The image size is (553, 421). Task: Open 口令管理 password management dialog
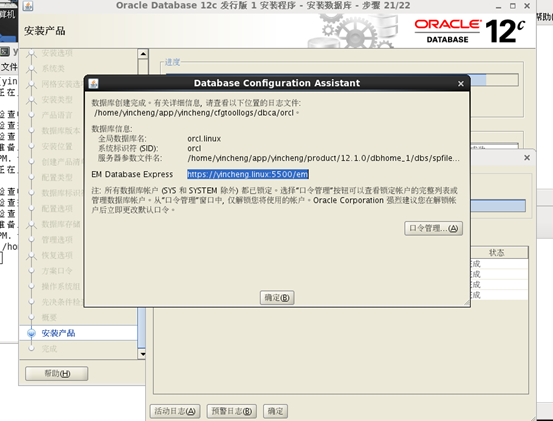click(433, 228)
